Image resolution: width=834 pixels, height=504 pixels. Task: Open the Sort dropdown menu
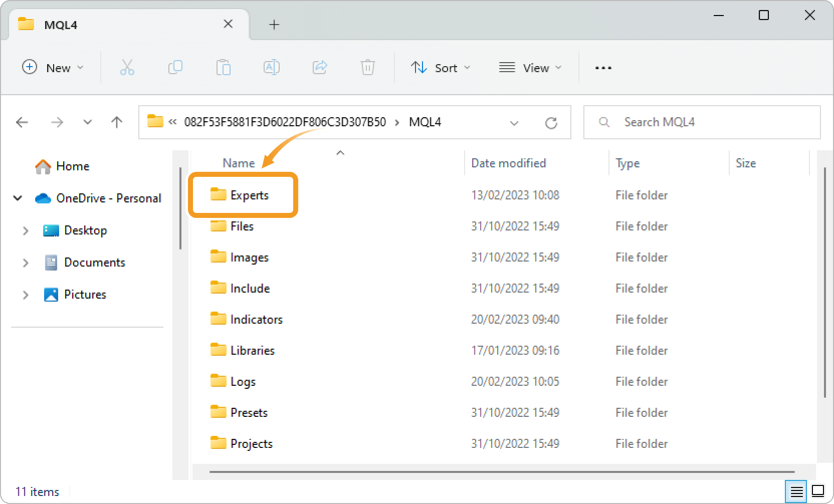pyautogui.click(x=441, y=68)
